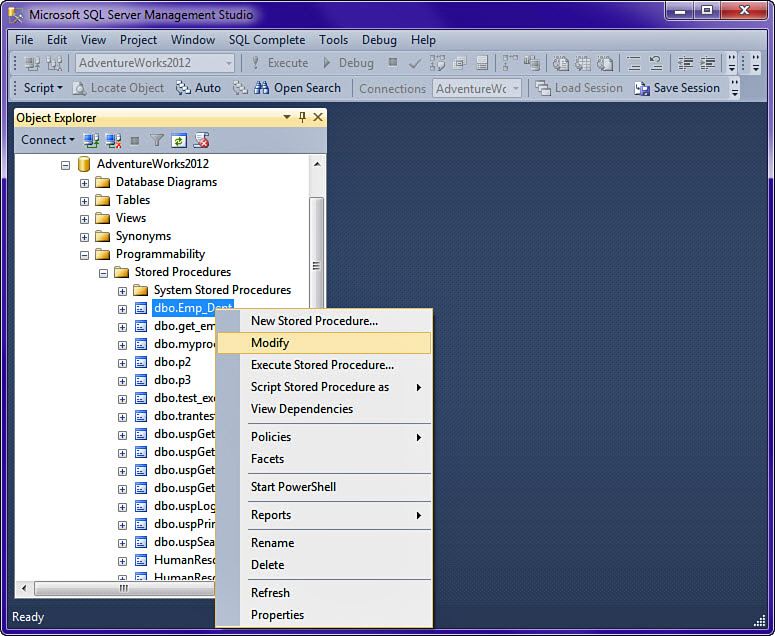The image size is (775, 636).
Task: Open the SQL Complete menu
Action: tap(266, 40)
